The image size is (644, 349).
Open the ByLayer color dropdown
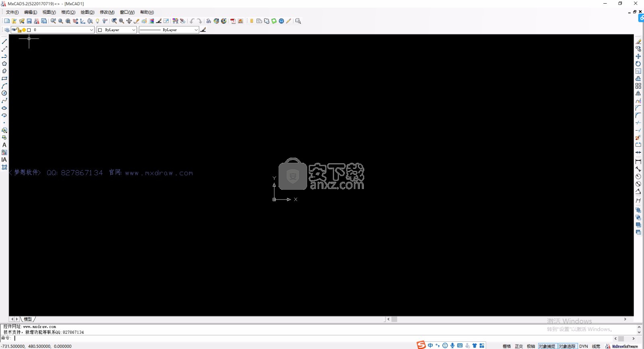134,30
